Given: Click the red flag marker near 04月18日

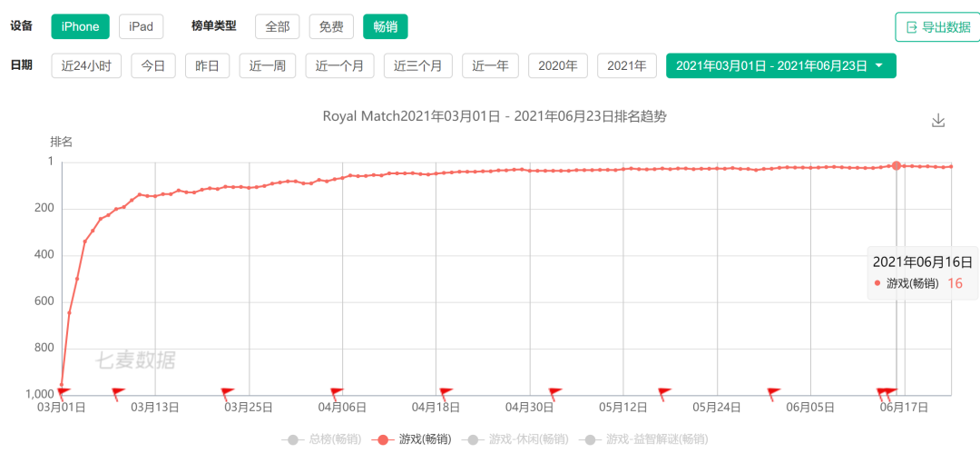Looking at the screenshot, I should (446, 393).
